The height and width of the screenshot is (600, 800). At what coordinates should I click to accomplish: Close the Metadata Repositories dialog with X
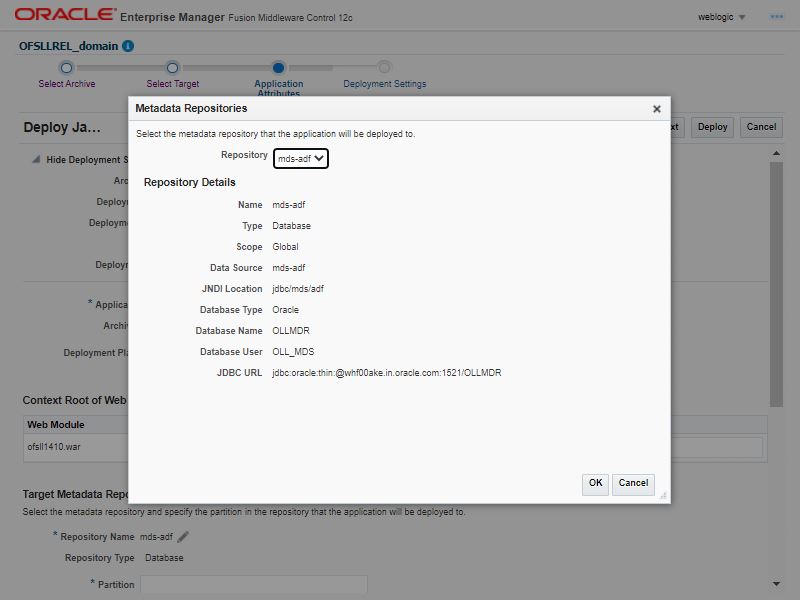(x=657, y=109)
